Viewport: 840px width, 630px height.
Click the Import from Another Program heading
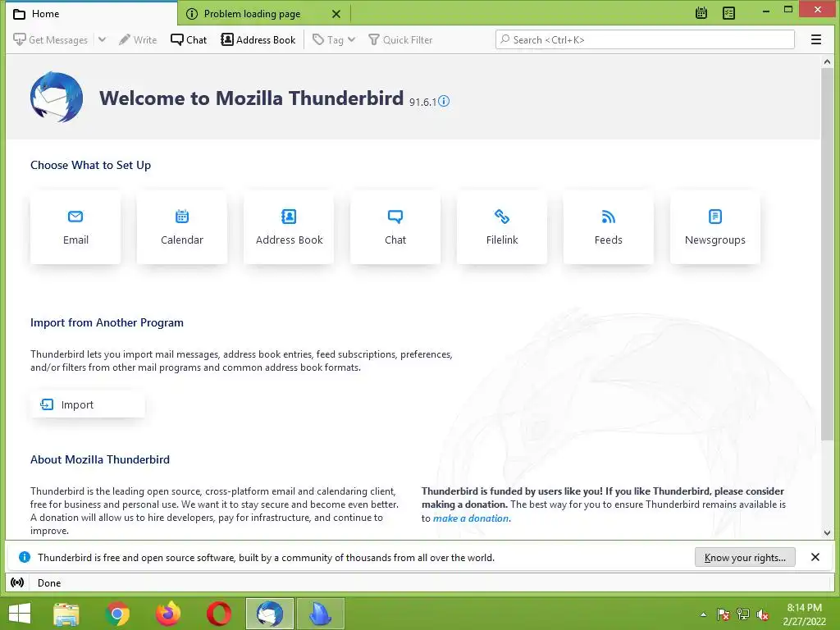click(107, 322)
